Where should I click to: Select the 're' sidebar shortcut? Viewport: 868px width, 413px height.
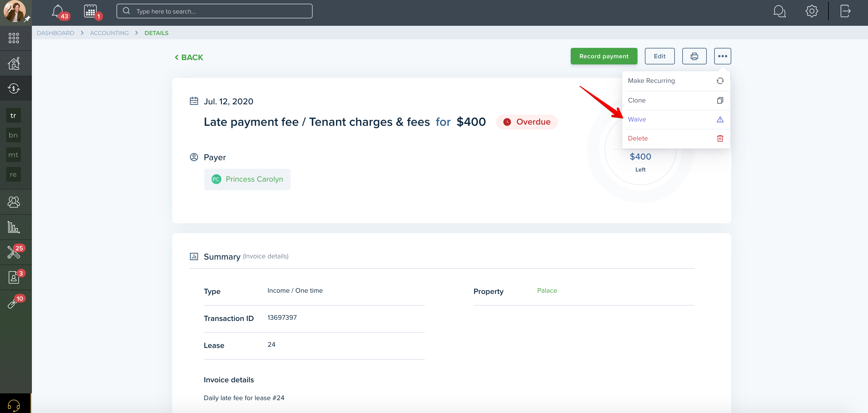tap(13, 174)
